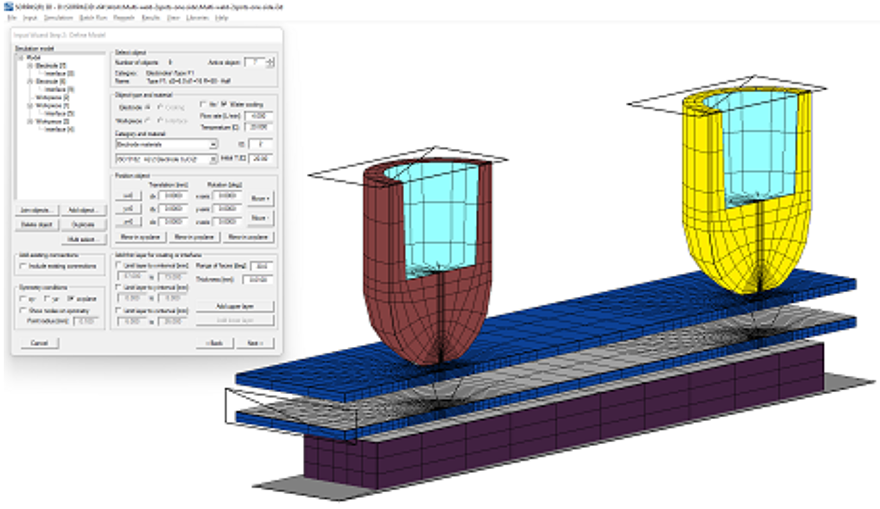Viewport: 880px width, 509px height.
Task: Step the Active object spinner arrows
Action: [x=270, y=61]
